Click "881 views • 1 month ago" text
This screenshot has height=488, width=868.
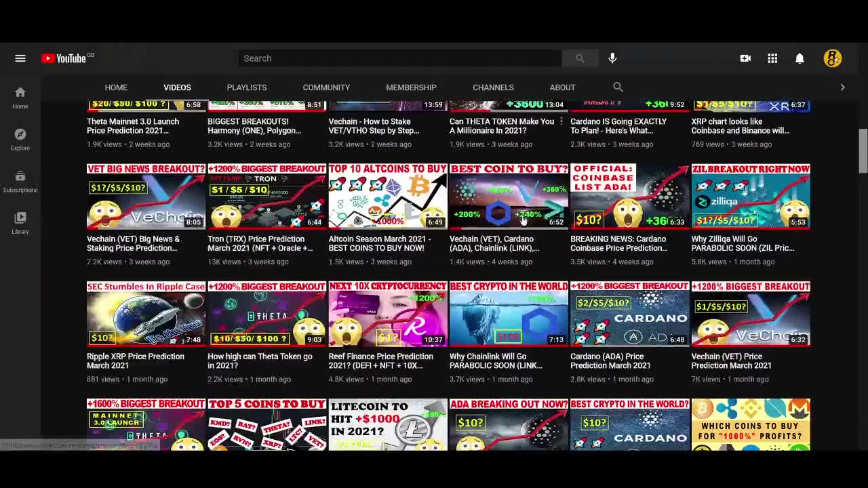click(127, 379)
